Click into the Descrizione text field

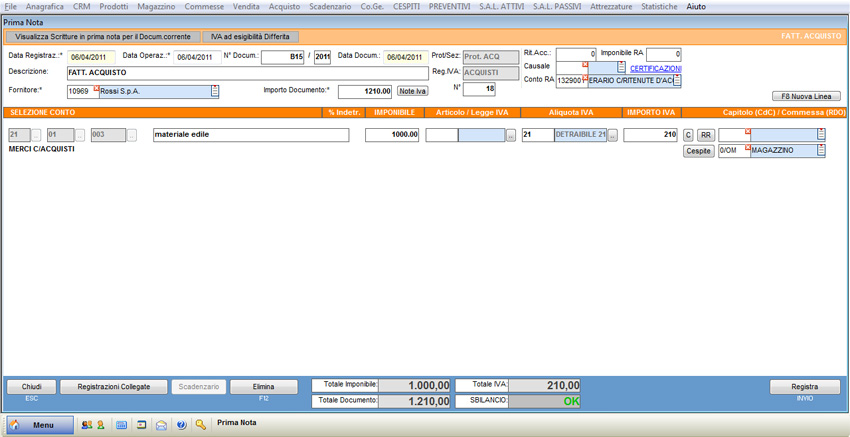[x=247, y=73]
